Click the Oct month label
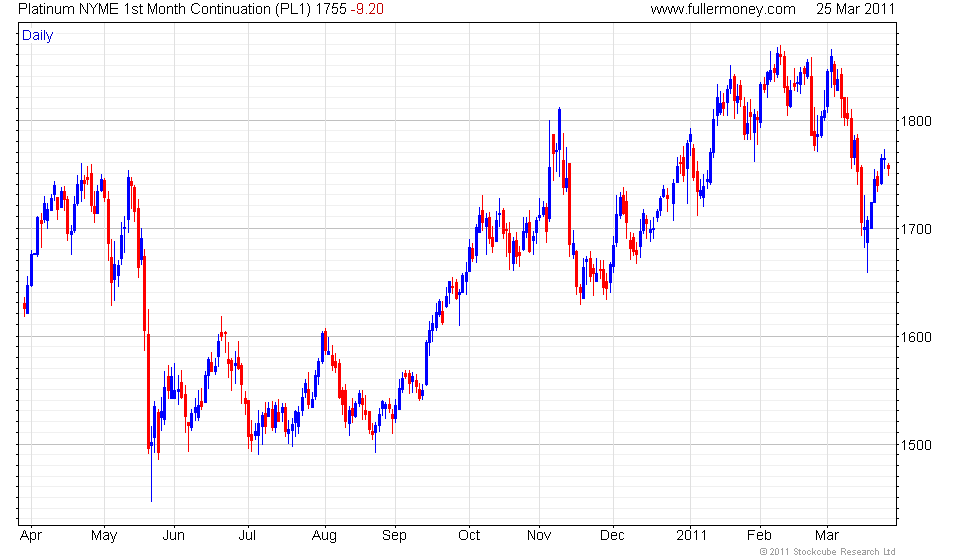980x560 pixels. coord(469,536)
